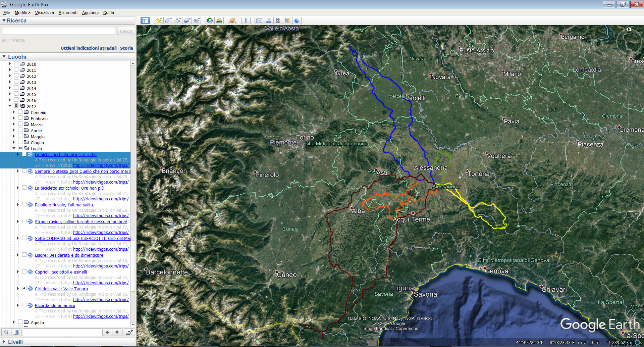Click the Places list scrollbar down arrow
Image resolution: width=644 pixels, height=347 pixels.
coord(133,324)
